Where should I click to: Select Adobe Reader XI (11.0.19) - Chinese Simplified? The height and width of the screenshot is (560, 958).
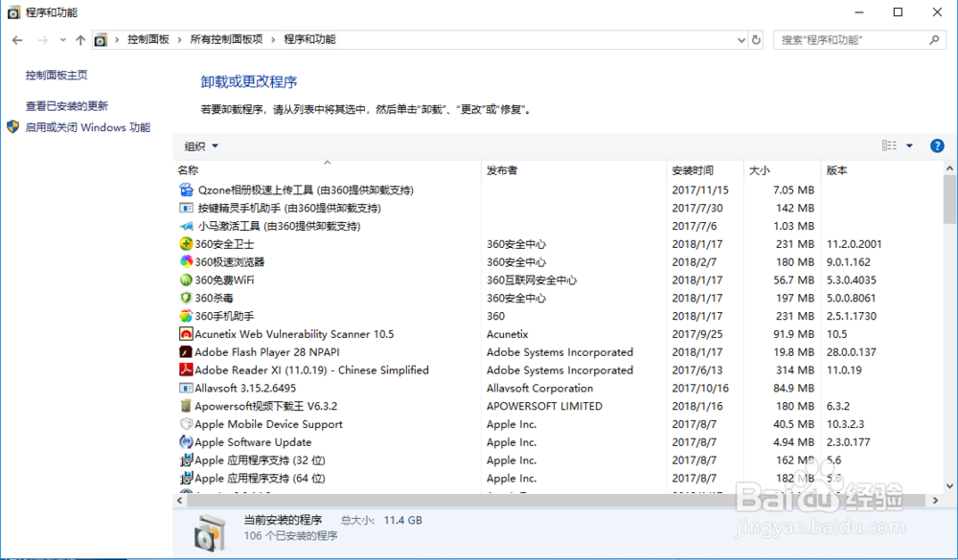559,370
